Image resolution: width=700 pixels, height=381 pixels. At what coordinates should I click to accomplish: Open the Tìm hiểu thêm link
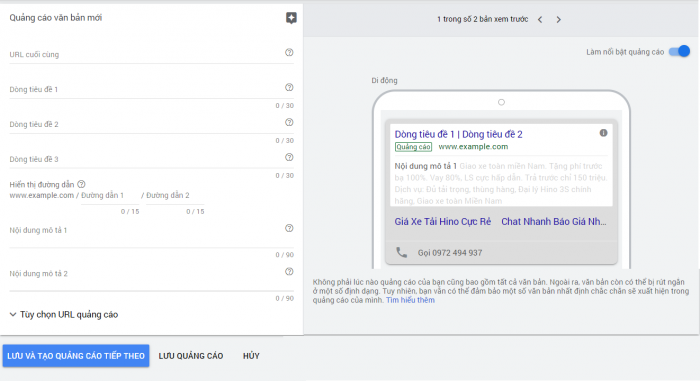(410, 300)
